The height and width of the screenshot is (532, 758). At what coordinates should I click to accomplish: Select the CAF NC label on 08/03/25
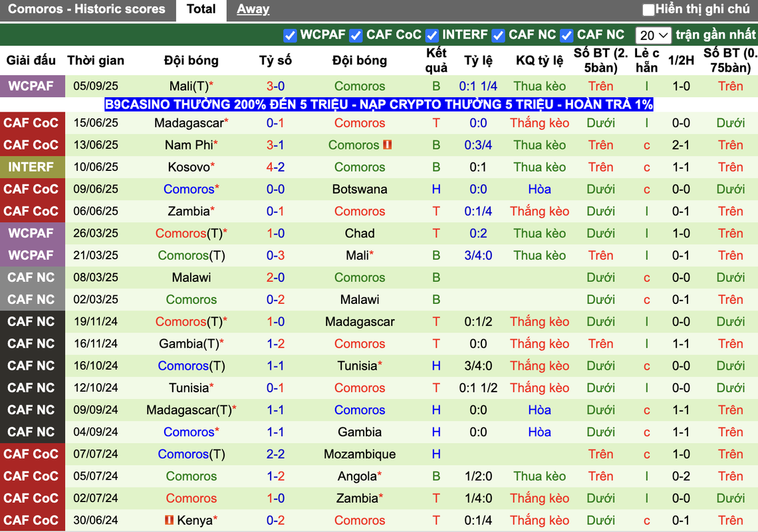tap(32, 277)
